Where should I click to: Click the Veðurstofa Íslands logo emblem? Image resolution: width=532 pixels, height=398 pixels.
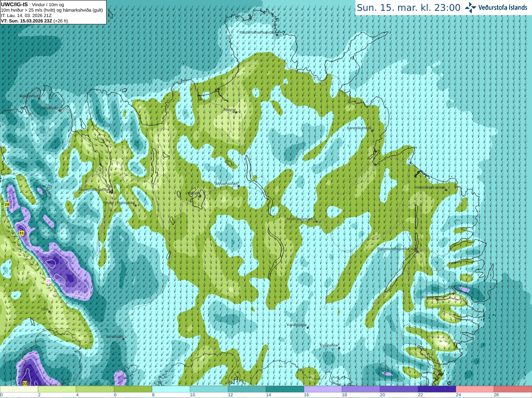click(x=470, y=7)
